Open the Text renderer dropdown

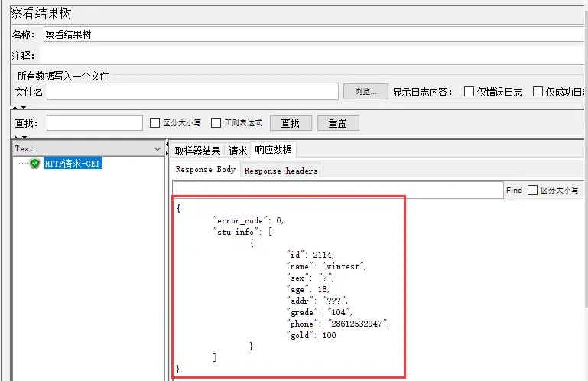click(x=88, y=148)
